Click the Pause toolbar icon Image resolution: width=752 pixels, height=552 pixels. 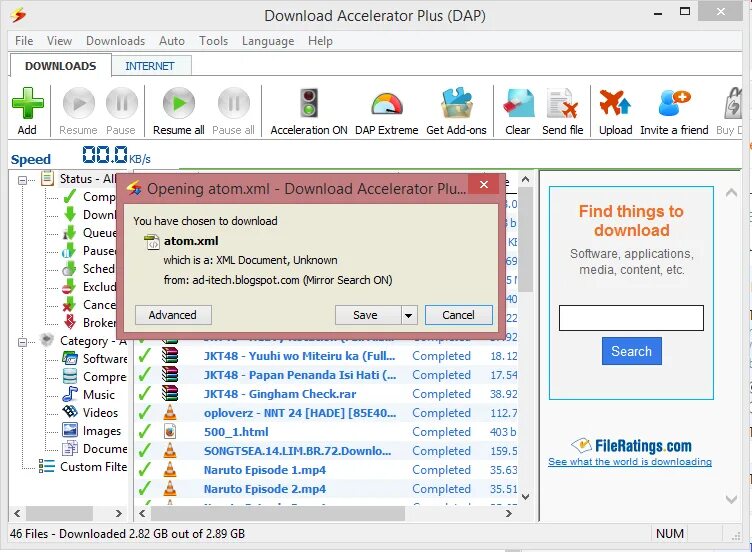coord(121,103)
